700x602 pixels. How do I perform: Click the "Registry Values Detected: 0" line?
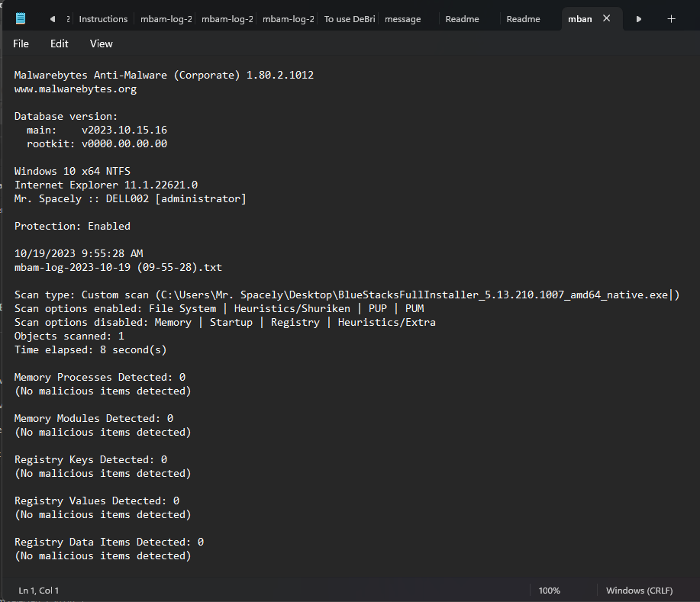[x=97, y=501]
